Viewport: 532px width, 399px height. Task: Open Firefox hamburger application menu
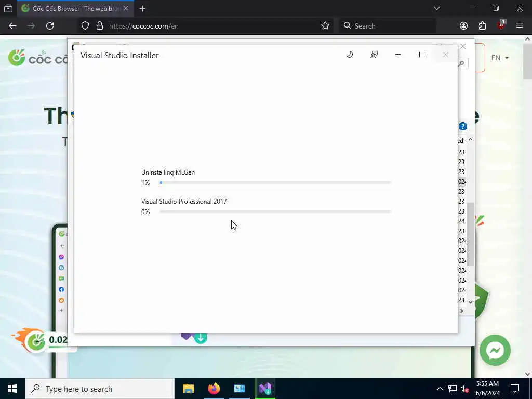(520, 26)
